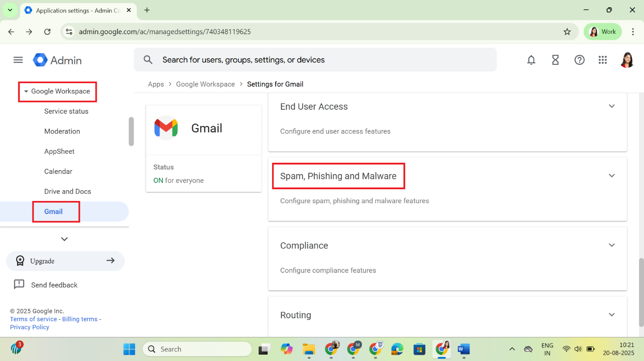
Task: Open File Explorer from taskbar
Action: click(x=309, y=349)
